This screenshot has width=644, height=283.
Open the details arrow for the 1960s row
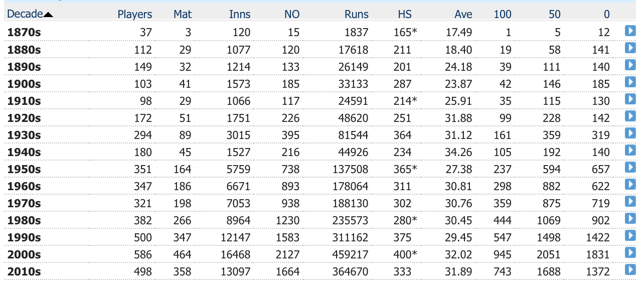point(630,185)
